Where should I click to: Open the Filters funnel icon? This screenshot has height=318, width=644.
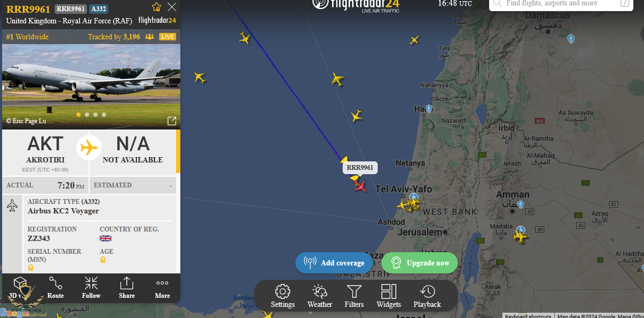354,291
